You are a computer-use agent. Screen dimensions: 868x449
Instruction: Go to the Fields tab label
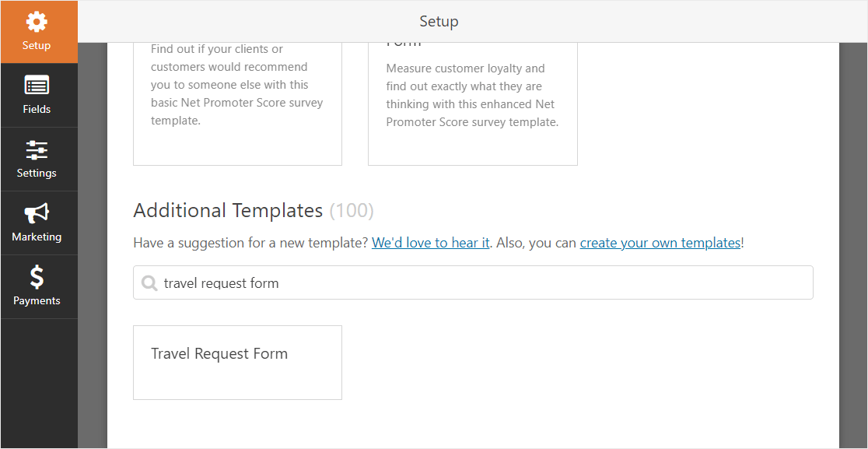(37, 109)
